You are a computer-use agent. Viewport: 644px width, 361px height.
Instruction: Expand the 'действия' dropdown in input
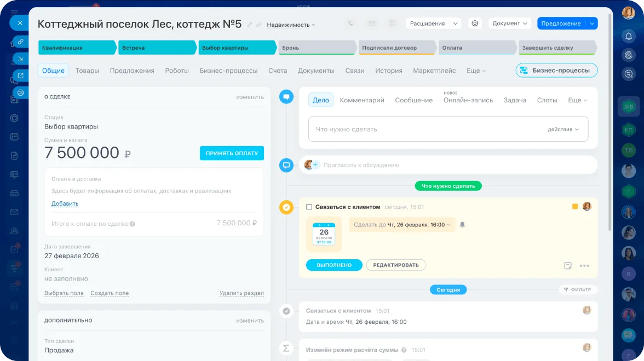click(563, 130)
